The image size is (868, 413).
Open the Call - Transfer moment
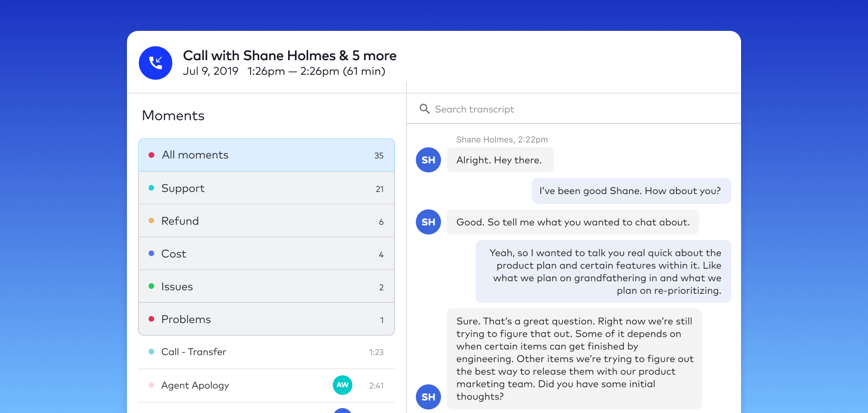point(266,352)
